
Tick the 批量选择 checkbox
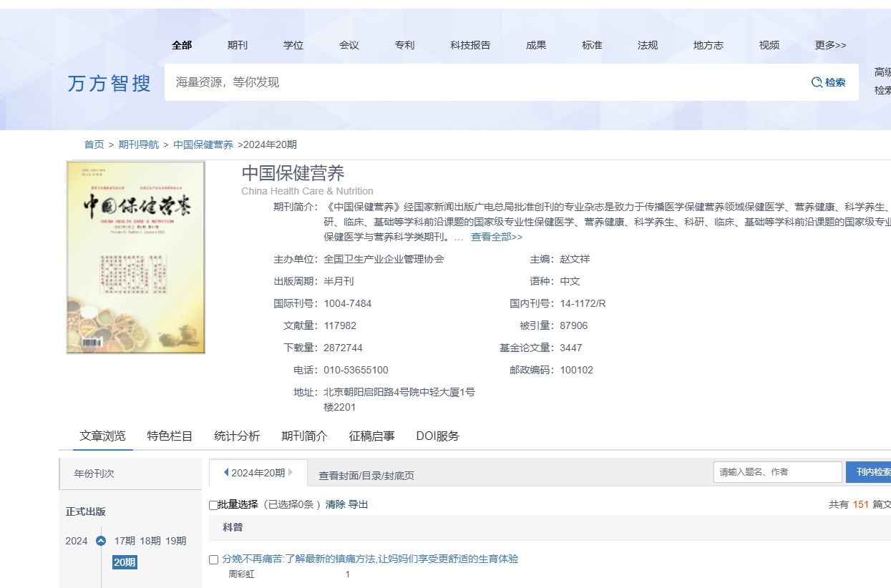213,505
